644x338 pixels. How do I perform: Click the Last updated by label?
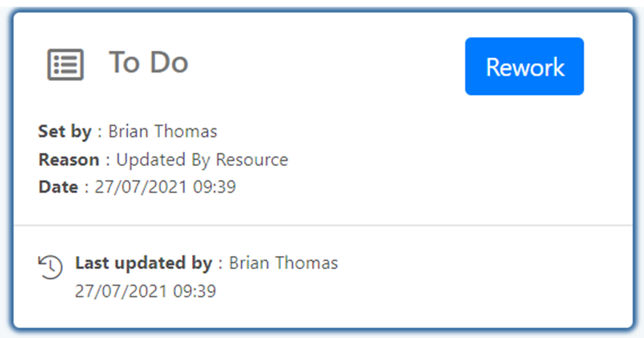[x=143, y=263]
